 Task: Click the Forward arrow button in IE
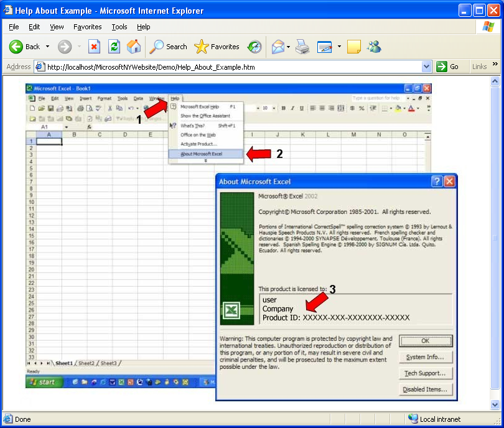tap(65, 47)
